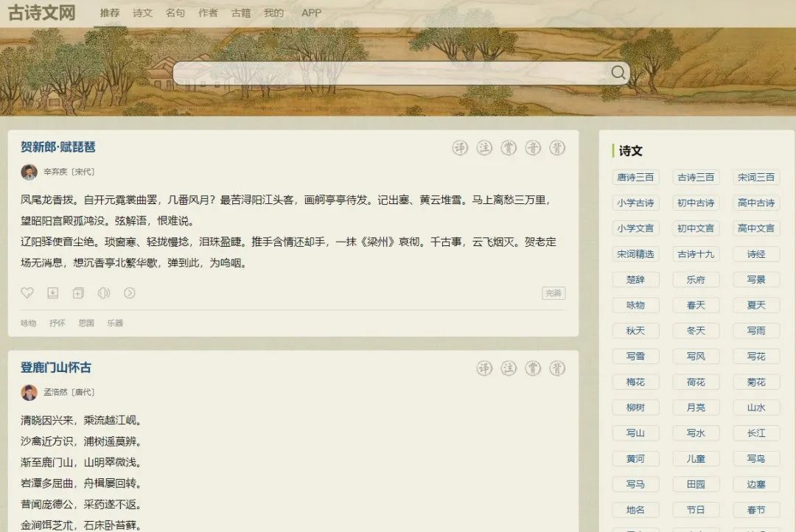This screenshot has height=532, width=796.
Task: Select 诗经 category
Action: pyautogui.click(x=756, y=253)
